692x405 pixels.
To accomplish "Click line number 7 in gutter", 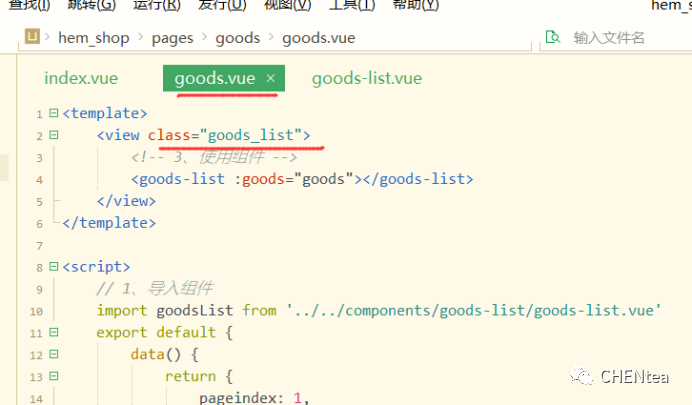I will point(40,246).
